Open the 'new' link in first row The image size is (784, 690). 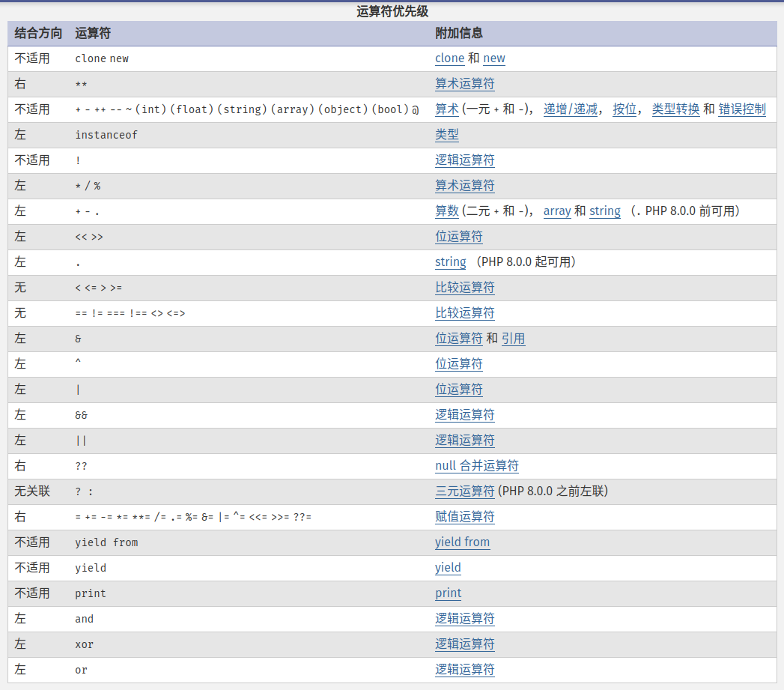pyautogui.click(x=494, y=58)
